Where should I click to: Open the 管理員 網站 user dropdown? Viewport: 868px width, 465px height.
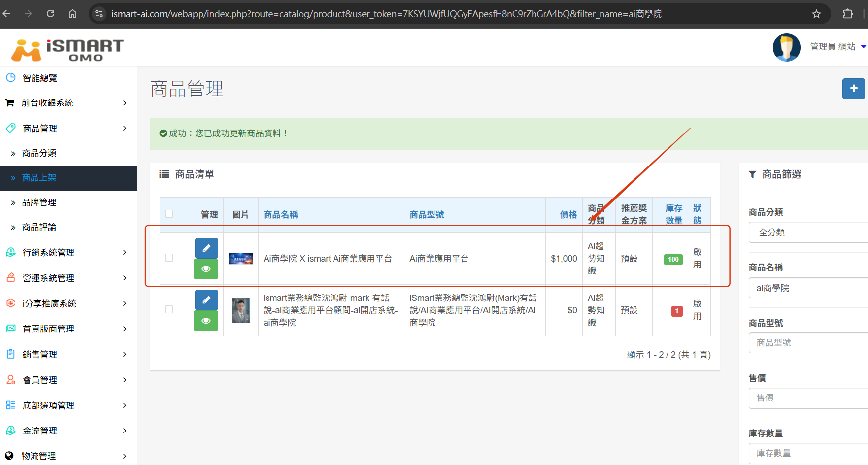pos(837,47)
